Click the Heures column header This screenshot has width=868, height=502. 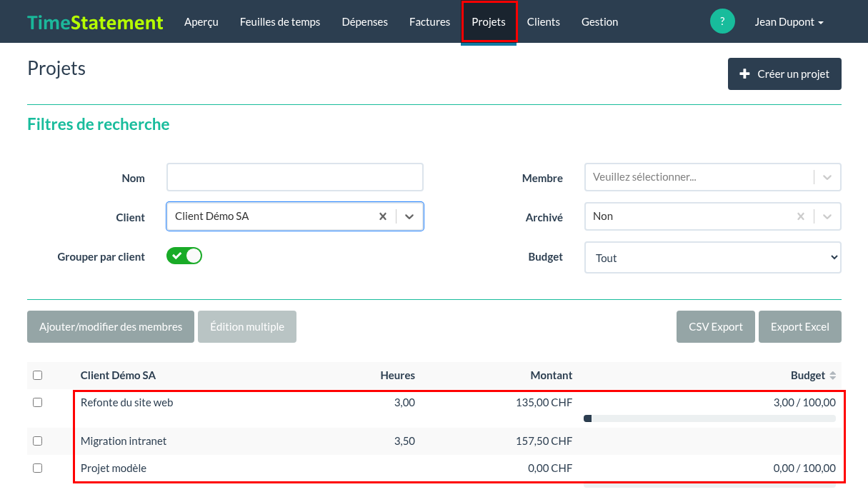(x=397, y=375)
